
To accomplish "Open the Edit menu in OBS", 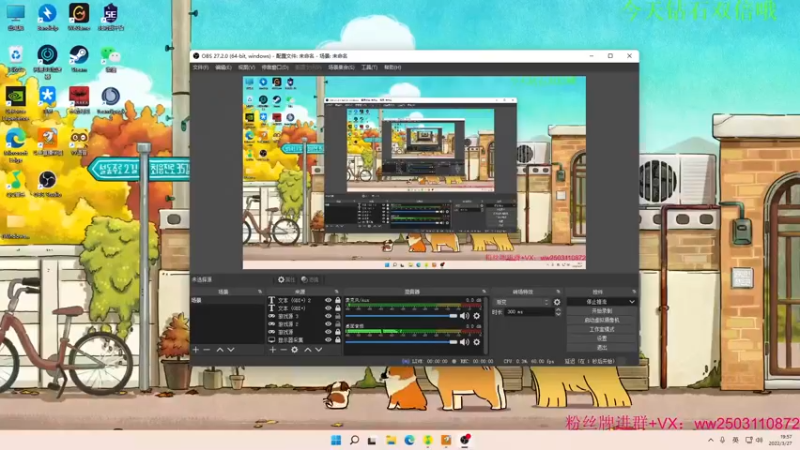I will pyautogui.click(x=223, y=67).
